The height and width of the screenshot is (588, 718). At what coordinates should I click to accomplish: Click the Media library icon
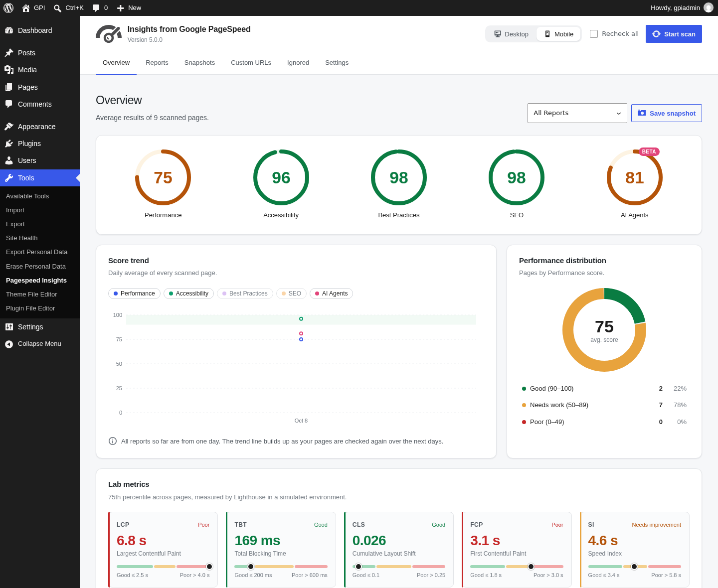coord(9,70)
